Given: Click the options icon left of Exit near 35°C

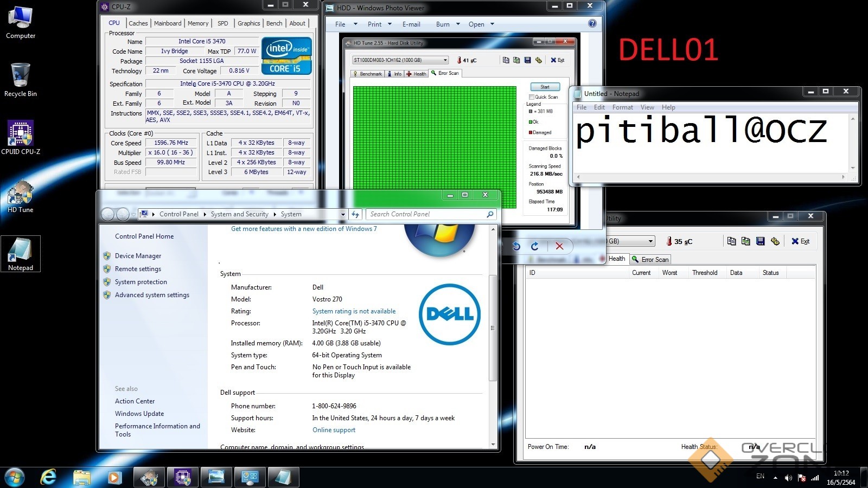Looking at the screenshot, I should pyautogui.click(x=775, y=241).
